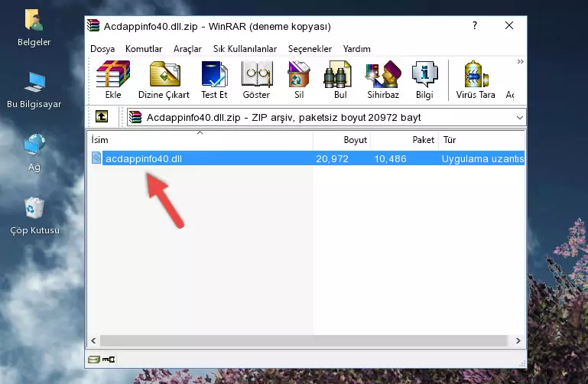Open the Komutlar menu
Viewport: 588px width, 384px height.
click(x=144, y=49)
